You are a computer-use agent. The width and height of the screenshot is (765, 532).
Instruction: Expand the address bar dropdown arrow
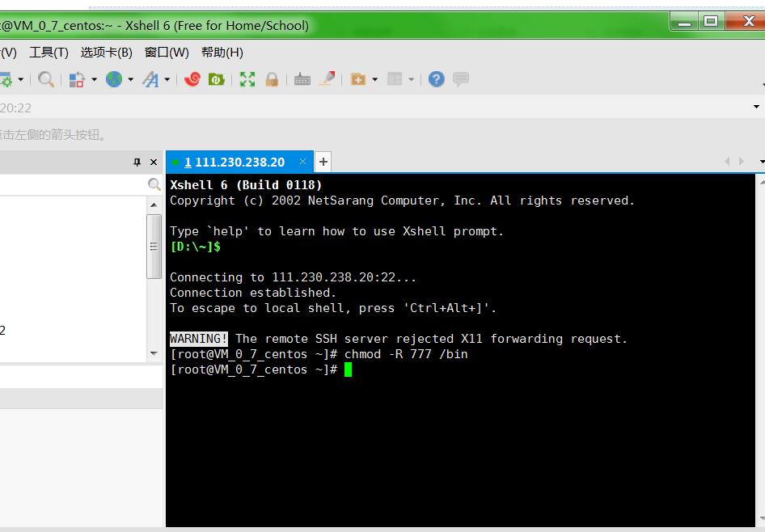756,107
